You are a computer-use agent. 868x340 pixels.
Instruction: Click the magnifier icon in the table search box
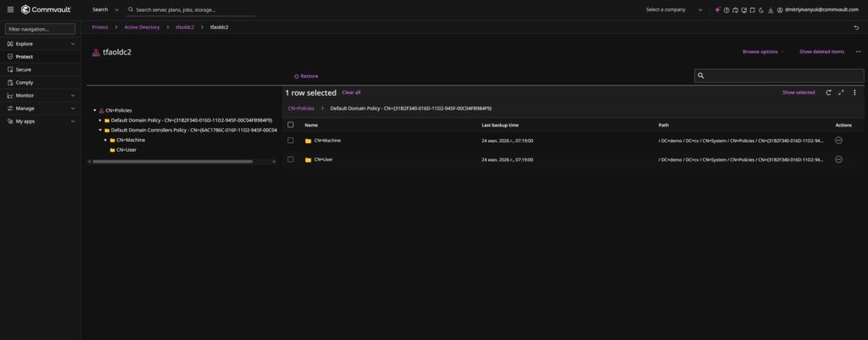(x=701, y=75)
